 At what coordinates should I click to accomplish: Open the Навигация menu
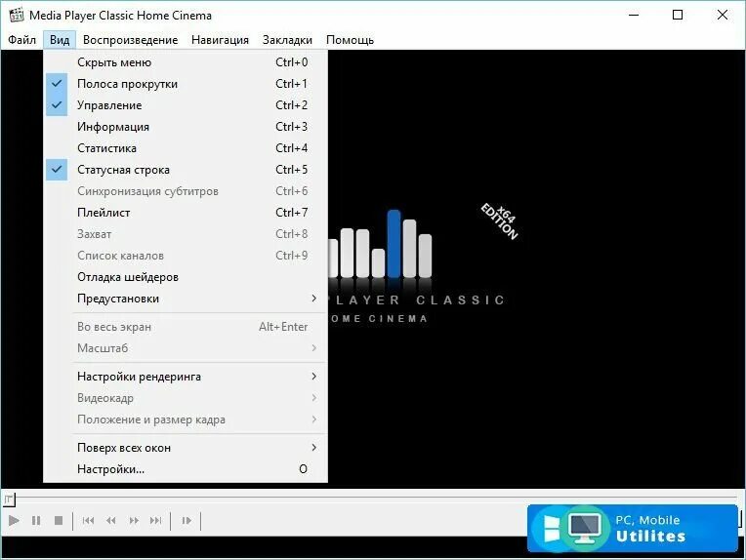click(220, 40)
